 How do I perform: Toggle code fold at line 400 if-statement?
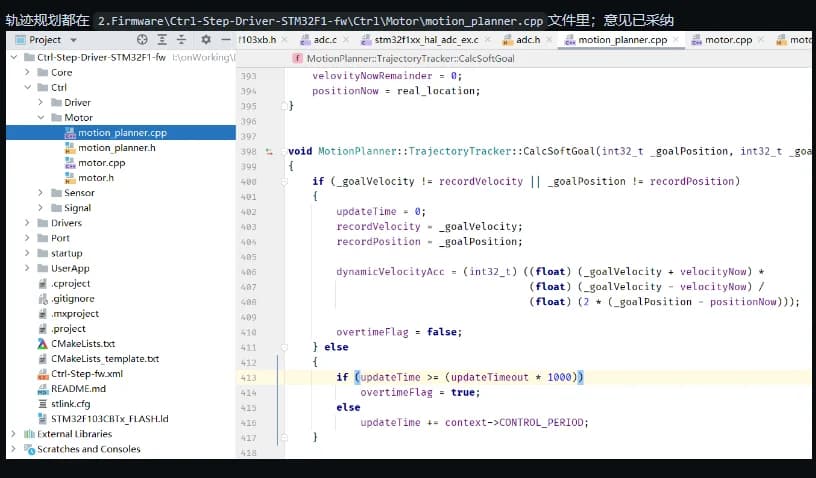point(284,182)
